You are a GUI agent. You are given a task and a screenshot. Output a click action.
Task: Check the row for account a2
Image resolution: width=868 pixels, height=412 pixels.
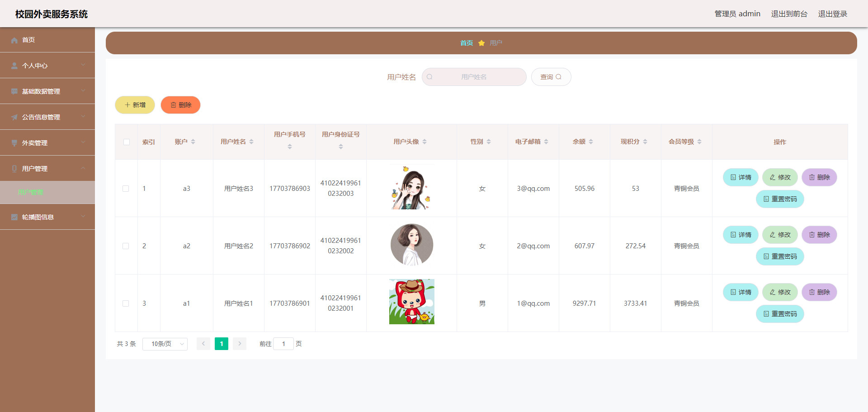click(126, 246)
